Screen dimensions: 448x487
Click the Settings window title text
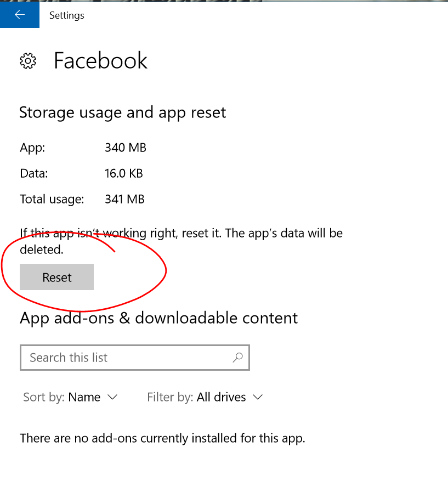tap(67, 15)
